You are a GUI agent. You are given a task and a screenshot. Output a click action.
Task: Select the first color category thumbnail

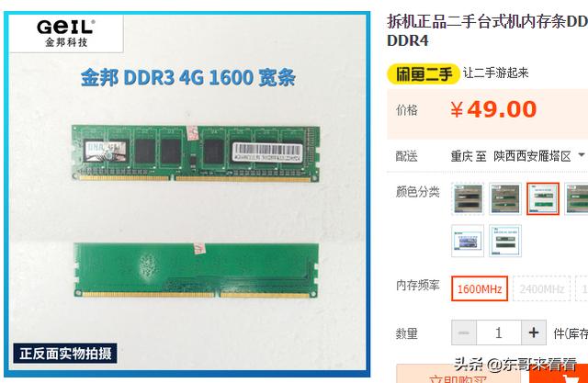coord(468,199)
